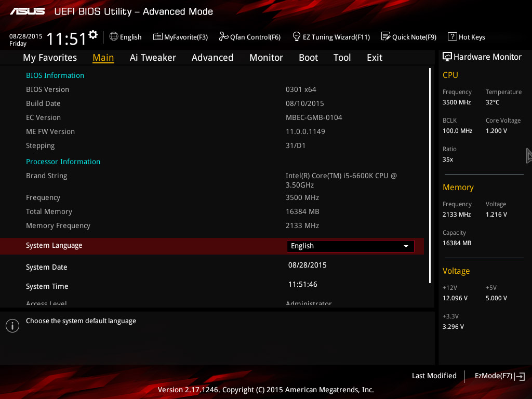Go to the Exit tab
532x399 pixels.
click(375, 58)
